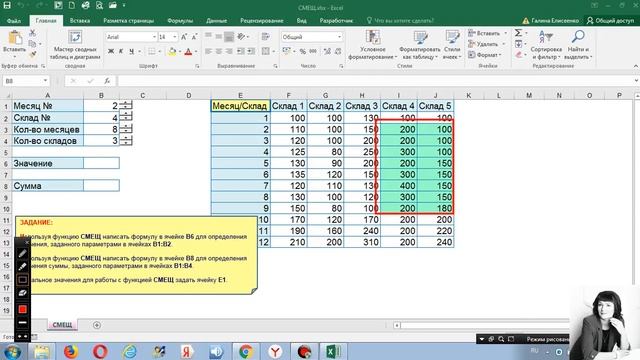This screenshot has height=360, width=640.
Task: Switch to the Рецензирование tab
Action: pyautogui.click(x=262, y=20)
